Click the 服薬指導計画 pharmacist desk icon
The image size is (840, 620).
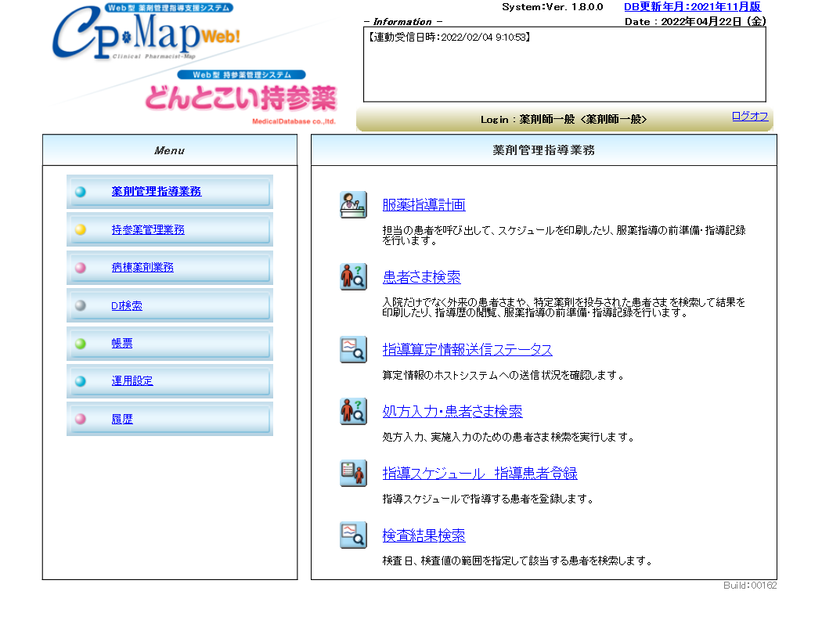click(353, 204)
